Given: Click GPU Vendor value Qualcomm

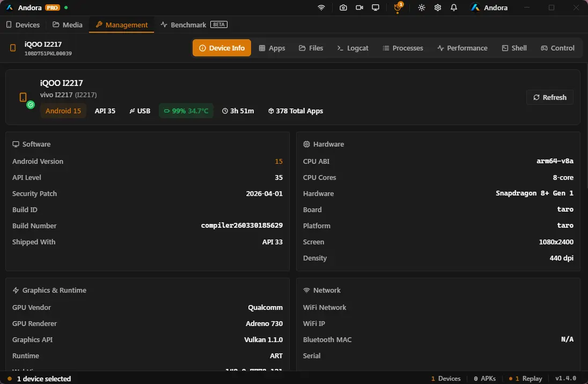Looking at the screenshot, I should [266, 307].
